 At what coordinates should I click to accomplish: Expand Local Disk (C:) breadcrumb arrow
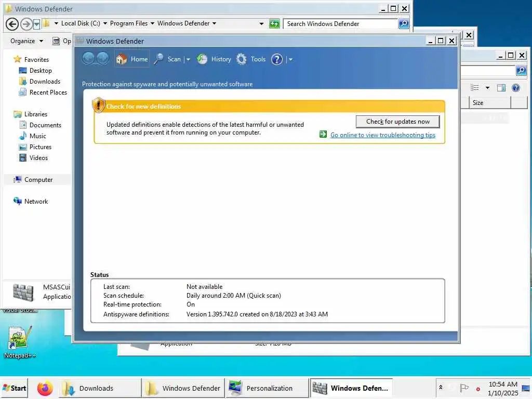(105, 23)
